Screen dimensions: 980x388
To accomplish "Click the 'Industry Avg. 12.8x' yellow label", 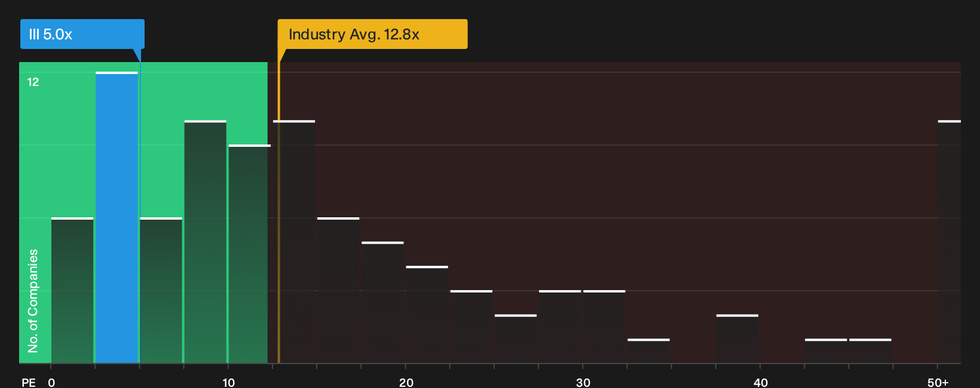I will click(372, 34).
